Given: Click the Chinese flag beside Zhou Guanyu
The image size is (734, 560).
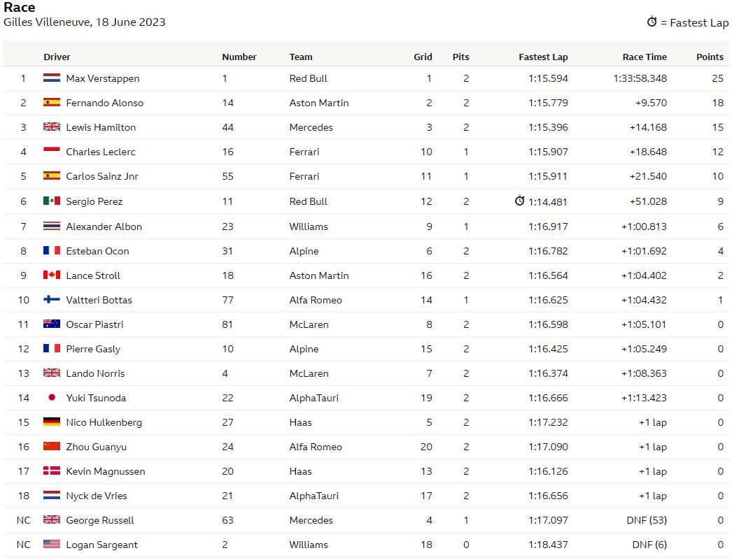Looking at the screenshot, I should (x=52, y=447).
